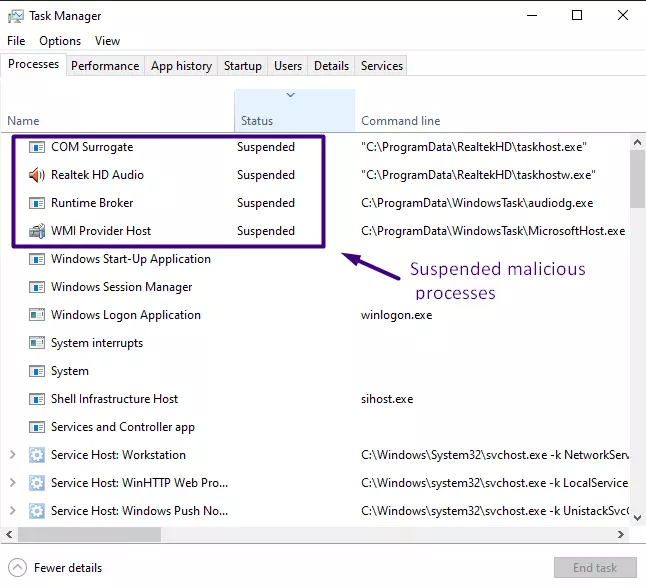Open the File menu
Screen dimensions: 646x588
click(16, 41)
